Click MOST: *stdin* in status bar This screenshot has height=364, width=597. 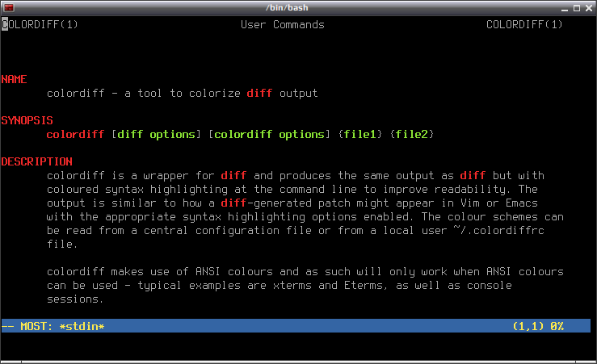tap(62, 326)
